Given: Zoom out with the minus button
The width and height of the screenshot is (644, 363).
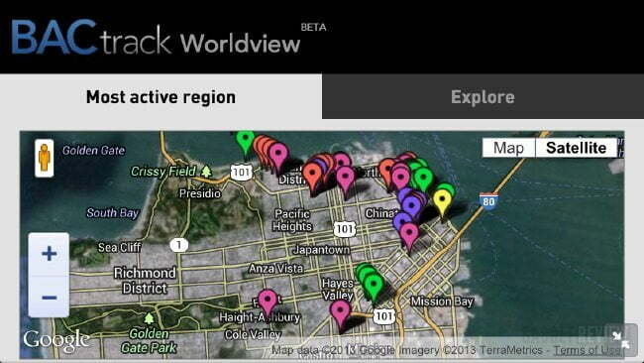Looking at the screenshot, I should [49, 297].
